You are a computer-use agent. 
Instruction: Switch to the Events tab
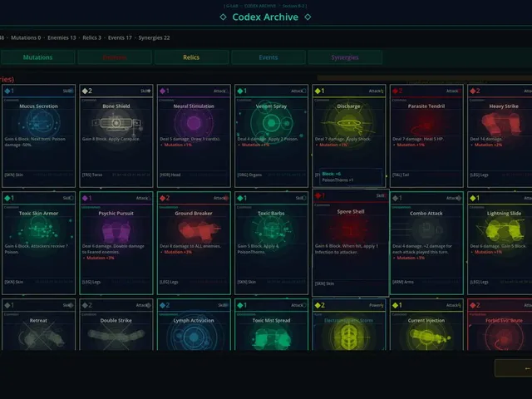coord(268,57)
